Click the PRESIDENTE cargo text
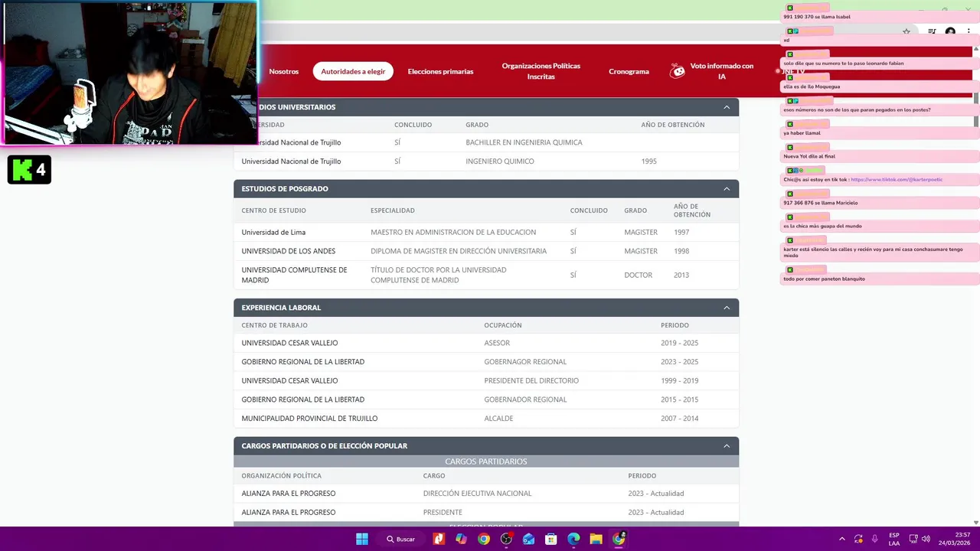 443,512
